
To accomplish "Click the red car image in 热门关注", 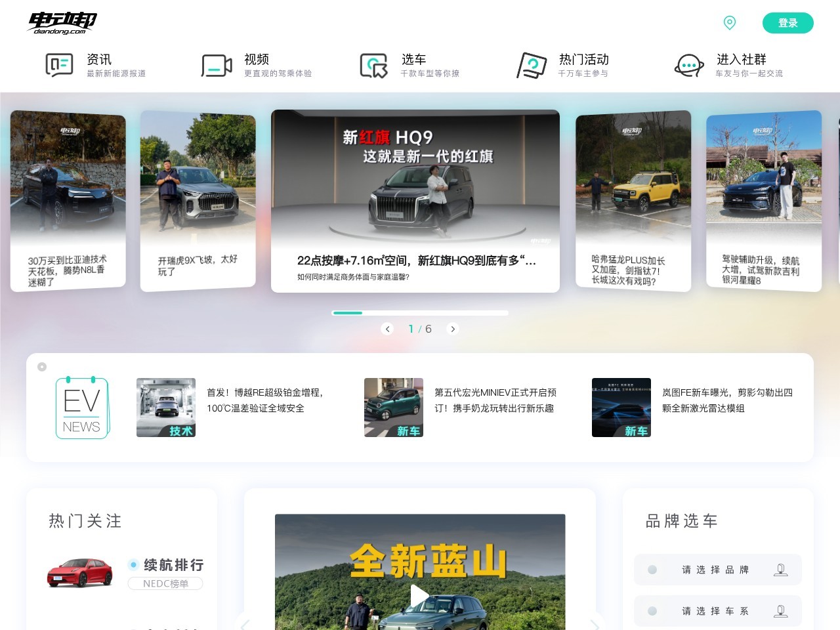I will point(80,572).
